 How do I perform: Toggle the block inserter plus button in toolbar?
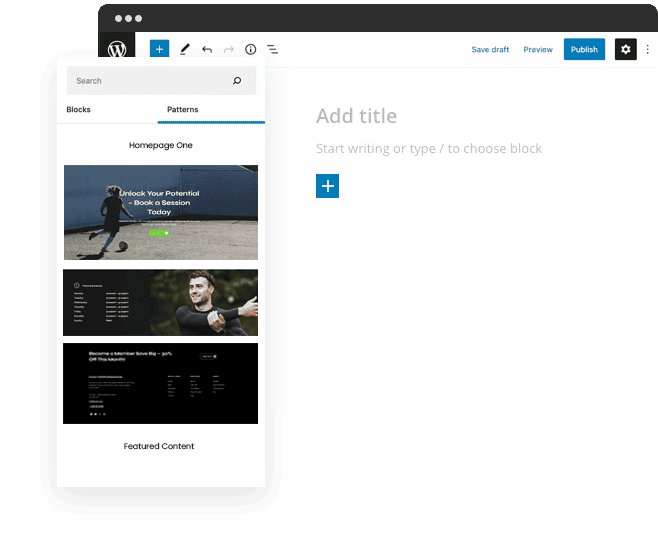[x=159, y=49]
